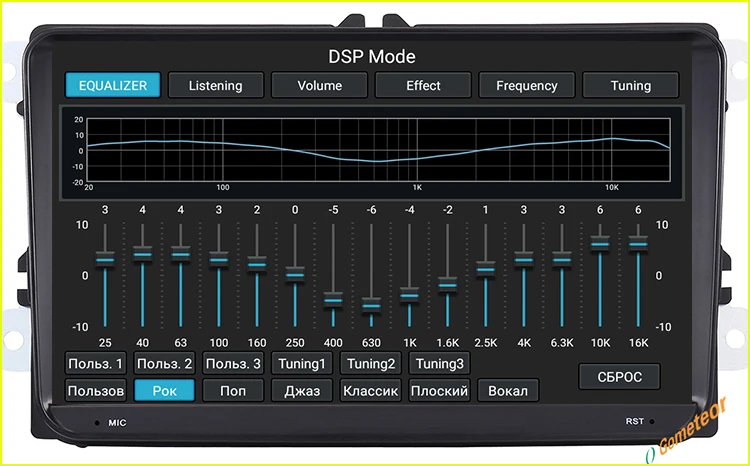
Task: Click the '-6' value above 630 band
Action: (x=371, y=210)
